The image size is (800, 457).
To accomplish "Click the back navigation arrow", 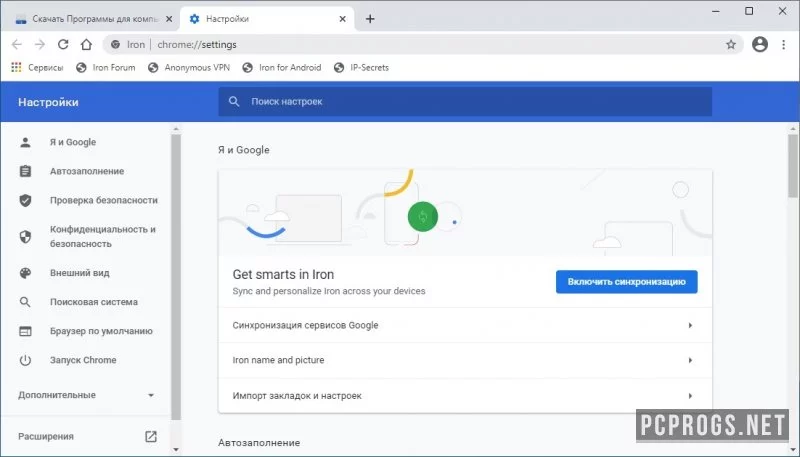I will (17, 45).
